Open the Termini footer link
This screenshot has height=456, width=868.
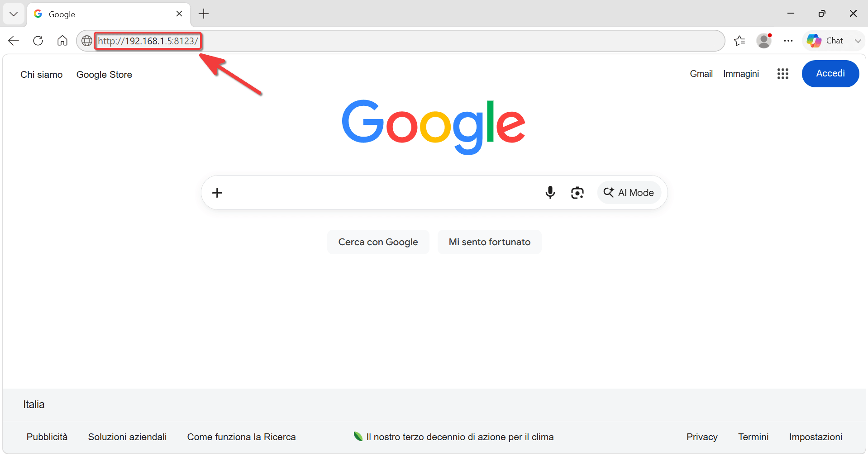(x=754, y=437)
